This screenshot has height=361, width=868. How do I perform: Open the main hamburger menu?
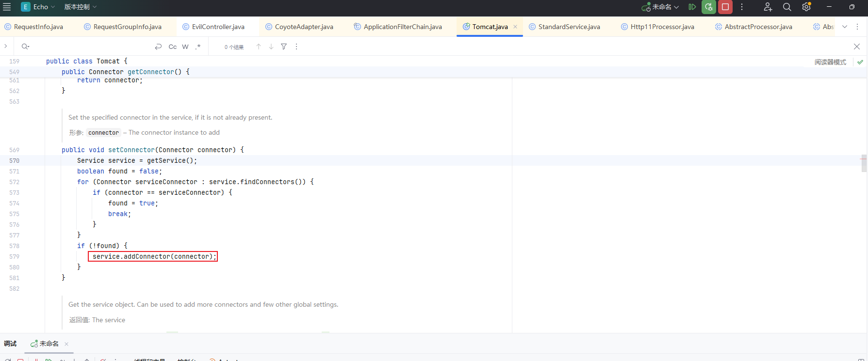(7, 7)
